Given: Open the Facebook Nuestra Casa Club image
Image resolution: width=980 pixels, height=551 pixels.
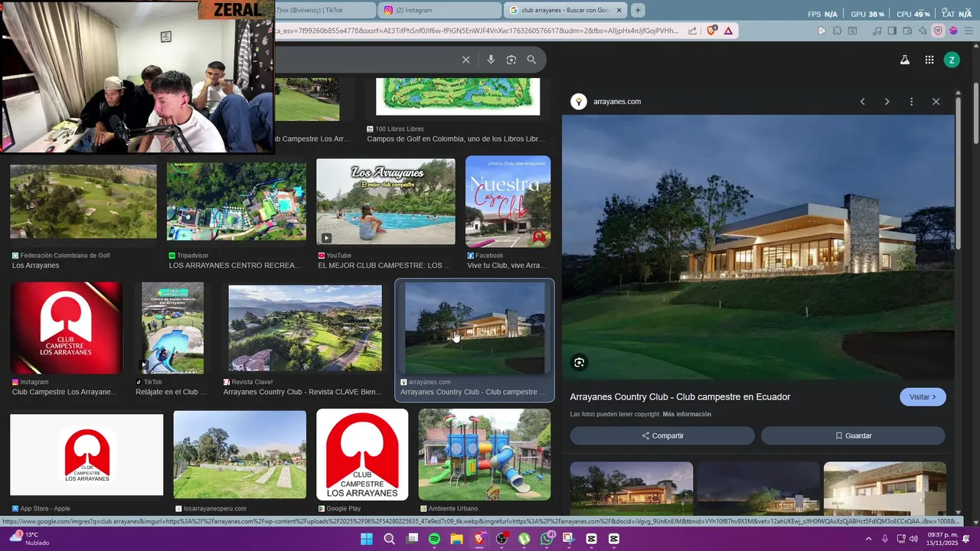Looking at the screenshot, I should 508,201.
